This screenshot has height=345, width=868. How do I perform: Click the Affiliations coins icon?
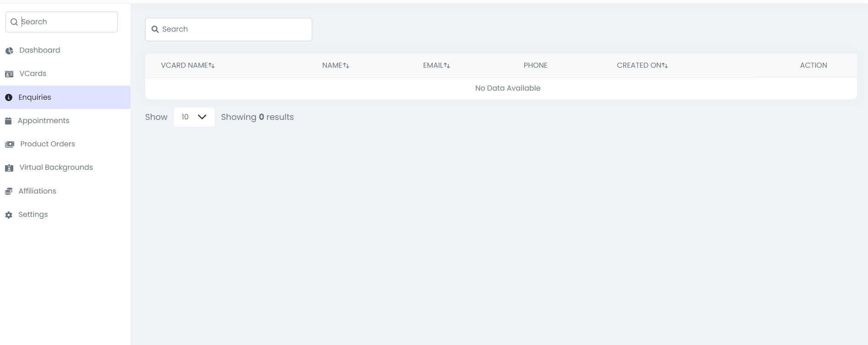tap(9, 191)
